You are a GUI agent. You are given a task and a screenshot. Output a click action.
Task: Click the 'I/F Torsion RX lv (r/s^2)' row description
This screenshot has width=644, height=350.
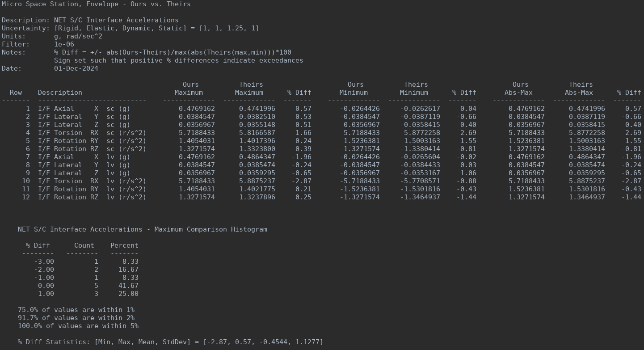click(92, 181)
